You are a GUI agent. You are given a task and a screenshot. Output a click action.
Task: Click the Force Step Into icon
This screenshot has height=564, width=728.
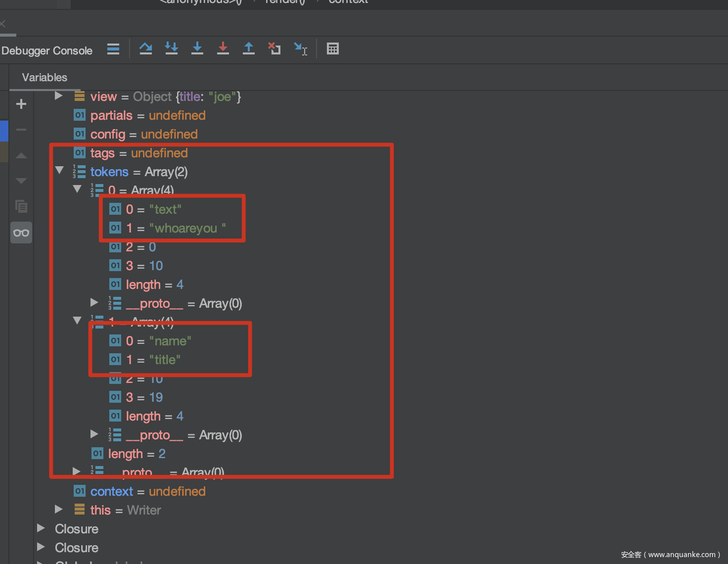[x=172, y=48]
